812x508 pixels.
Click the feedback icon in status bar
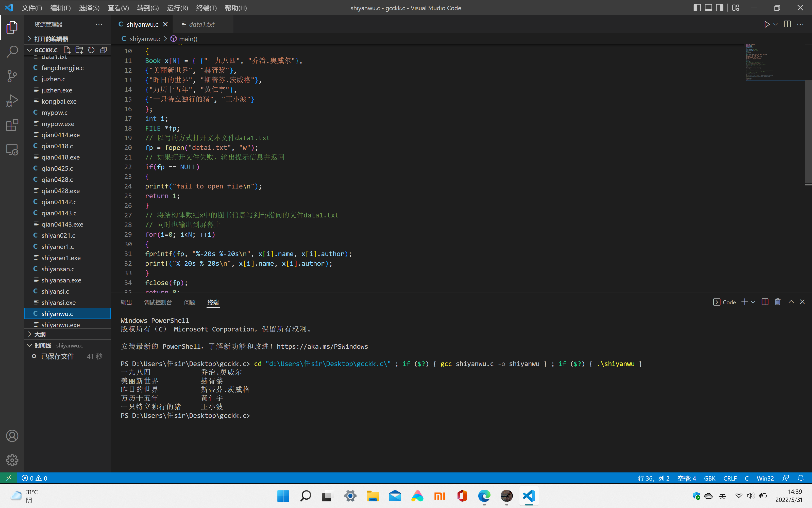point(786,478)
